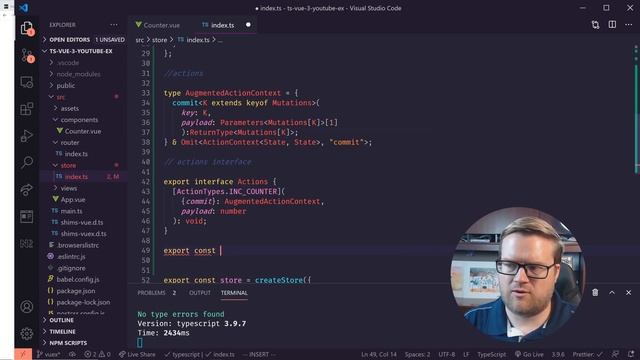Open the Explorer view in activity bar
The width and height of the screenshot is (640, 360).
pos(27,29)
